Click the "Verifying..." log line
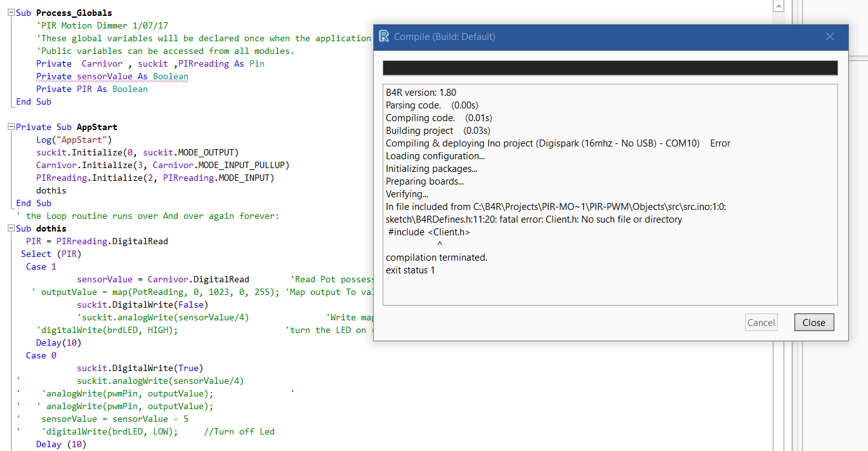The width and height of the screenshot is (868, 451). point(407,194)
